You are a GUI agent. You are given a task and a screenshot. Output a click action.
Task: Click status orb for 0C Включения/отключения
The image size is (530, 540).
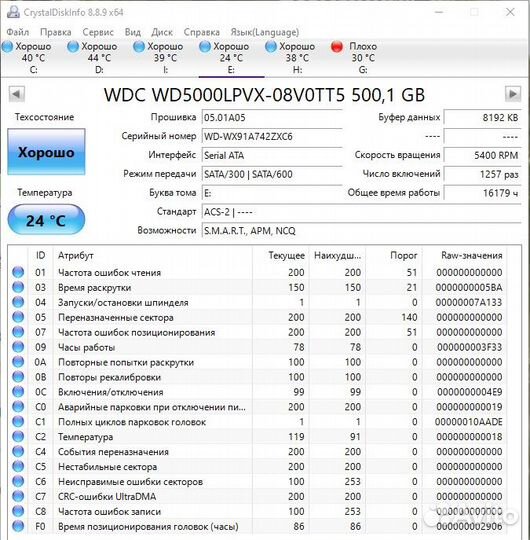click(x=18, y=392)
